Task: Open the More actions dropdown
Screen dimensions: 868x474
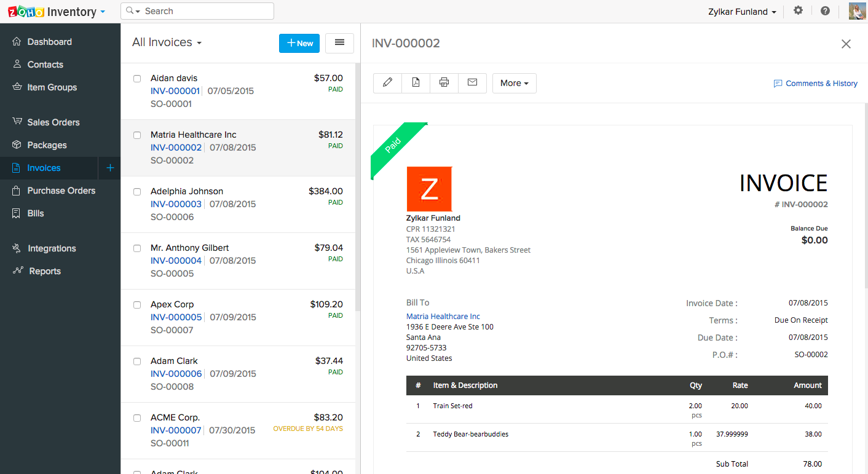Action: click(x=515, y=83)
